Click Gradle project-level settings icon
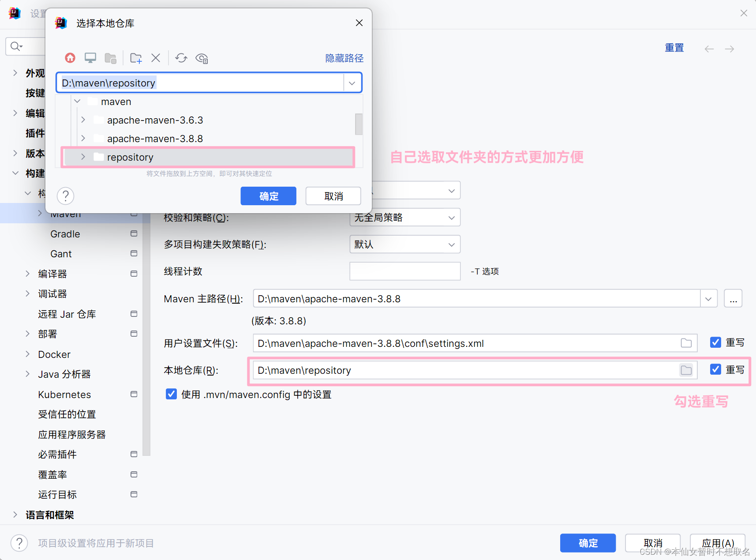The width and height of the screenshot is (756, 560). tap(134, 233)
